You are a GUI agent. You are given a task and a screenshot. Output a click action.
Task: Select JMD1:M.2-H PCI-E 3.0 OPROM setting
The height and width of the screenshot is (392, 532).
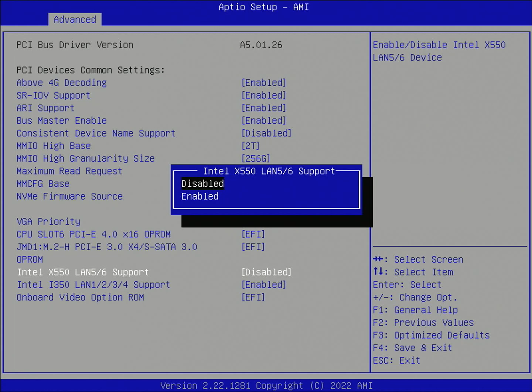107,253
